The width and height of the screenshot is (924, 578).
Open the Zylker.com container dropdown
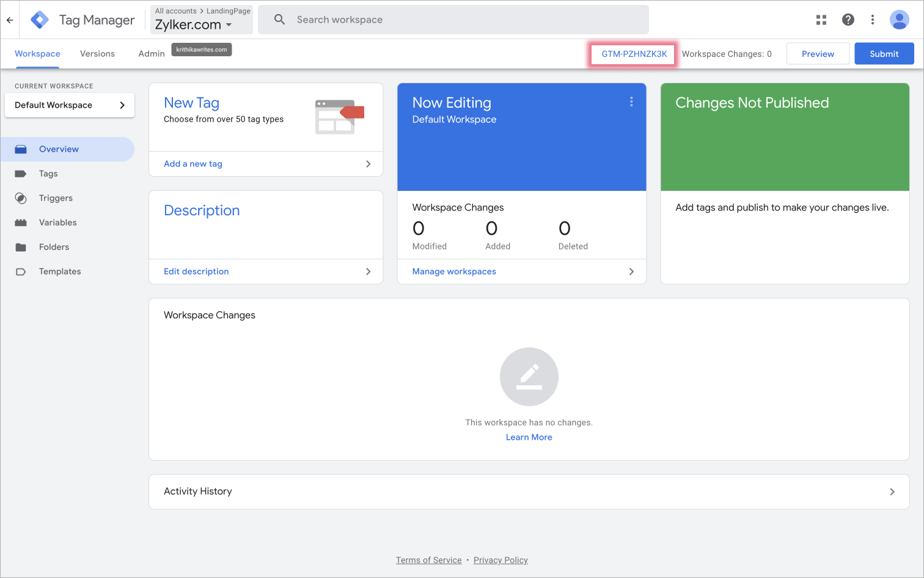pos(194,25)
